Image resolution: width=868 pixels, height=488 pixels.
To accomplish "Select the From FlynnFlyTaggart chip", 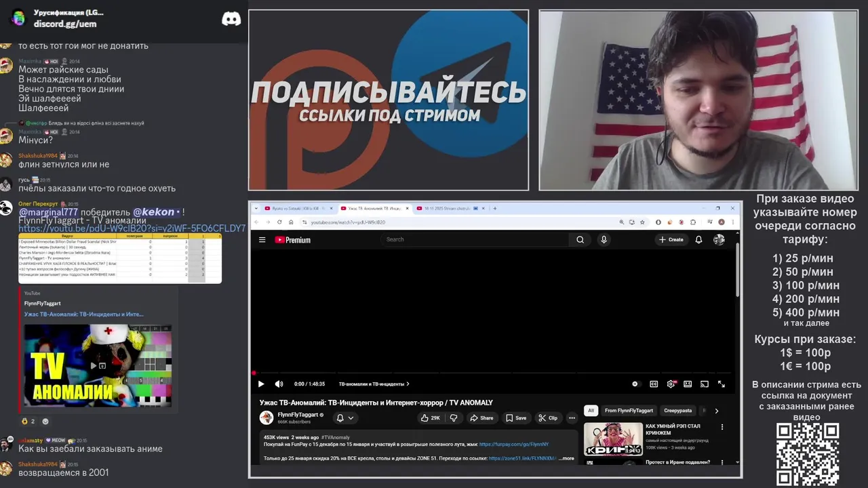I will pos(629,410).
